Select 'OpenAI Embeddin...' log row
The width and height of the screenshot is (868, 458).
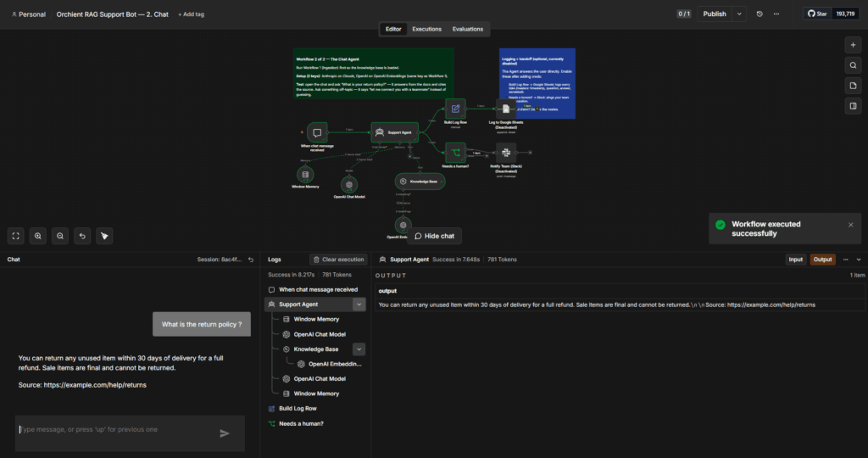tap(330, 364)
